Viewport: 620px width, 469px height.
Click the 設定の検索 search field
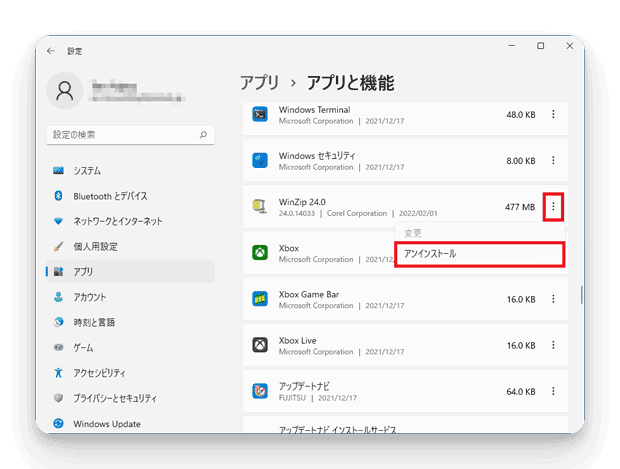130,135
